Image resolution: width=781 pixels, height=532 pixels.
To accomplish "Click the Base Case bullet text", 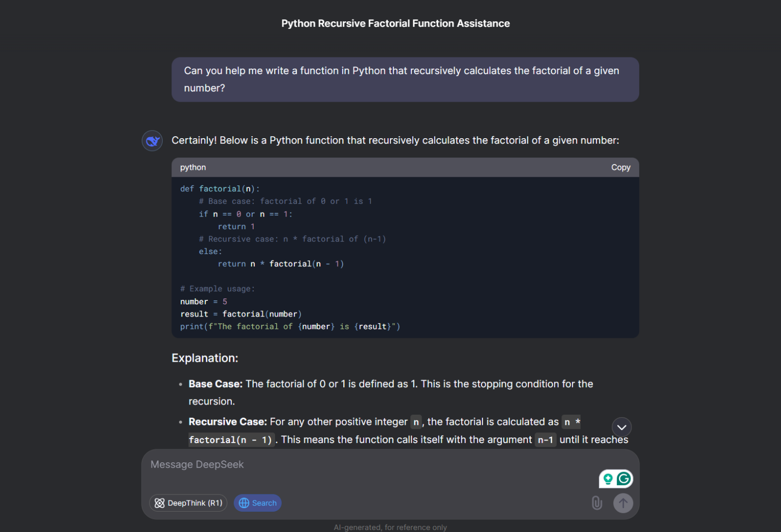I will [x=390, y=384].
